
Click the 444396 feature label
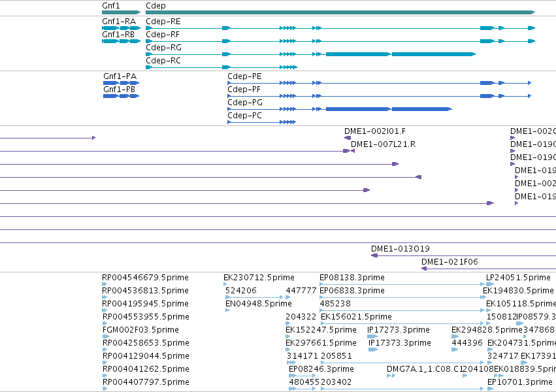pyautogui.click(x=467, y=343)
